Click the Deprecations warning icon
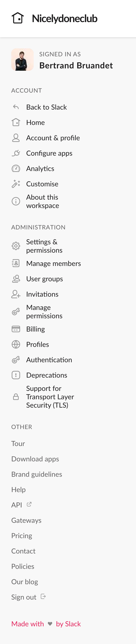 pos(16,375)
